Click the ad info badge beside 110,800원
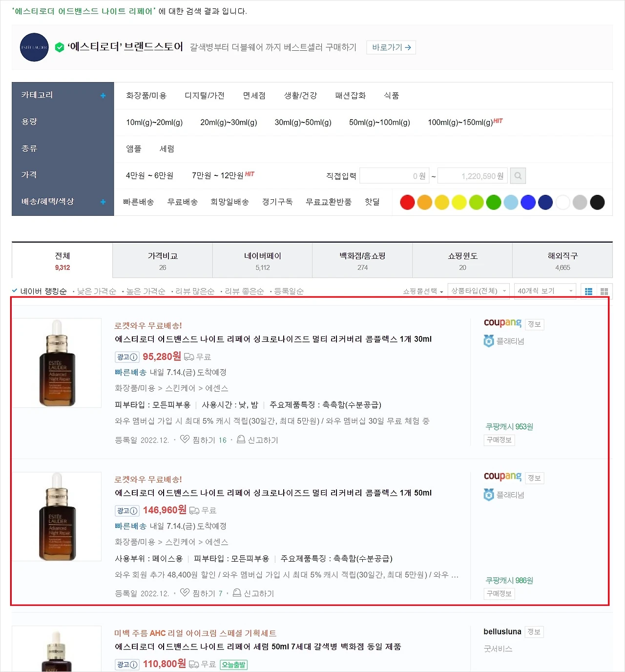The image size is (625, 672). [127, 665]
